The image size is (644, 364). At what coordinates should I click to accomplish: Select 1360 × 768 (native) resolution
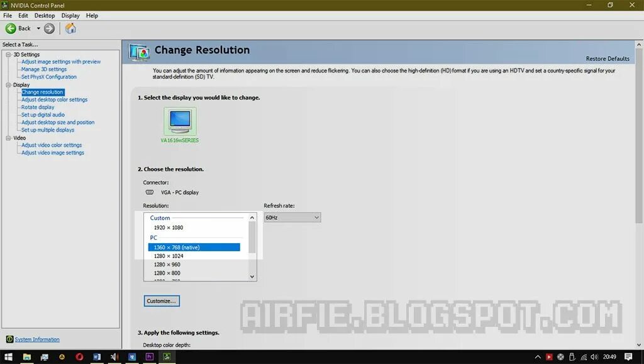pyautogui.click(x=194, y=247)
